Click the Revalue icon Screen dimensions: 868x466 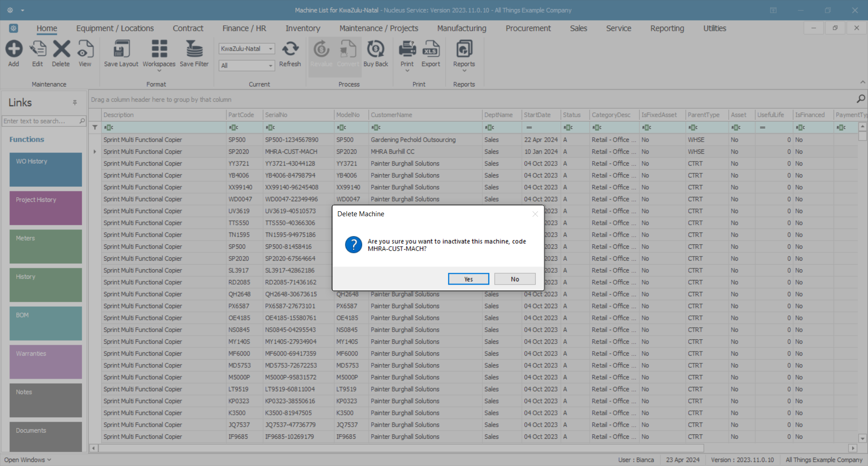click(x=321, y=49)
